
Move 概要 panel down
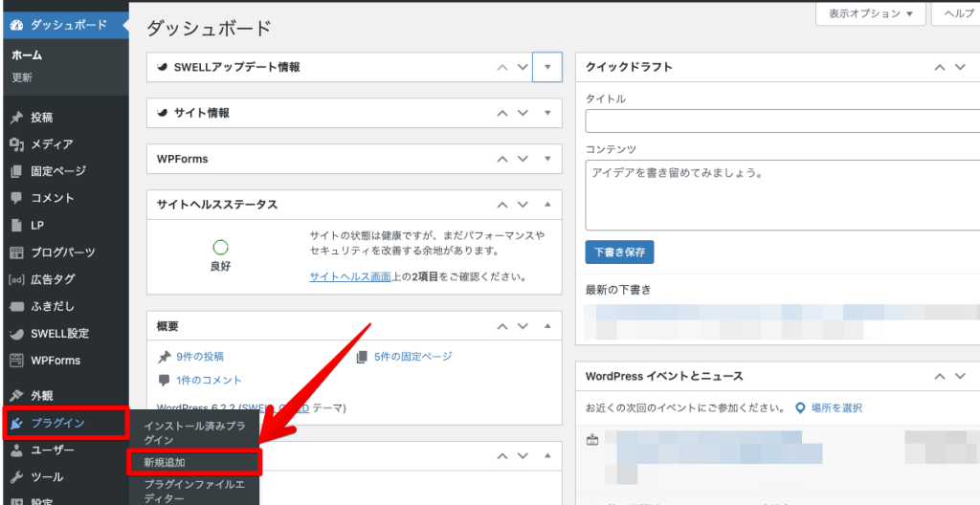pyautogui.click(x=523, y=326)
